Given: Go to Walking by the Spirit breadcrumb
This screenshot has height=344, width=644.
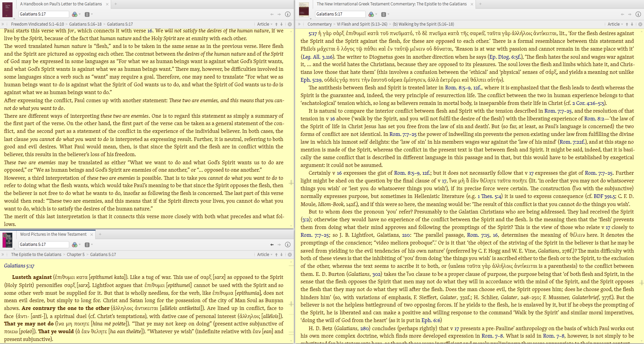Looking at the screenshot, I should coord(423,24).
